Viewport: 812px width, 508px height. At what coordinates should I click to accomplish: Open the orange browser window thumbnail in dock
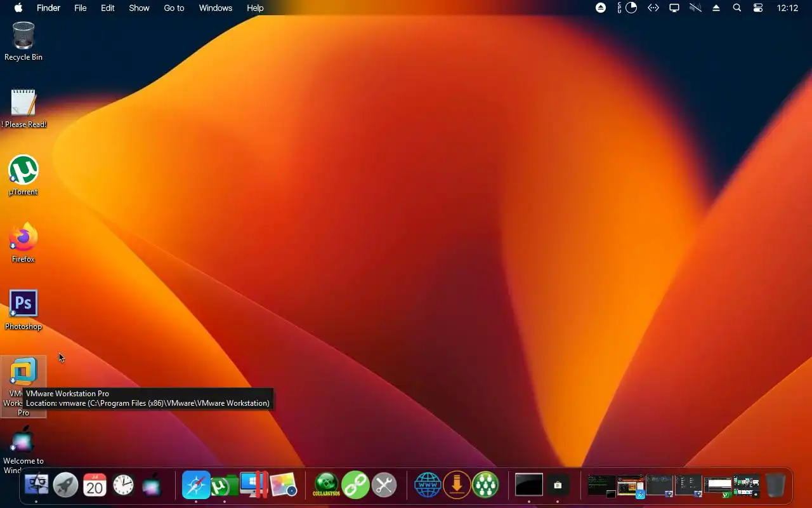[631, 486]
